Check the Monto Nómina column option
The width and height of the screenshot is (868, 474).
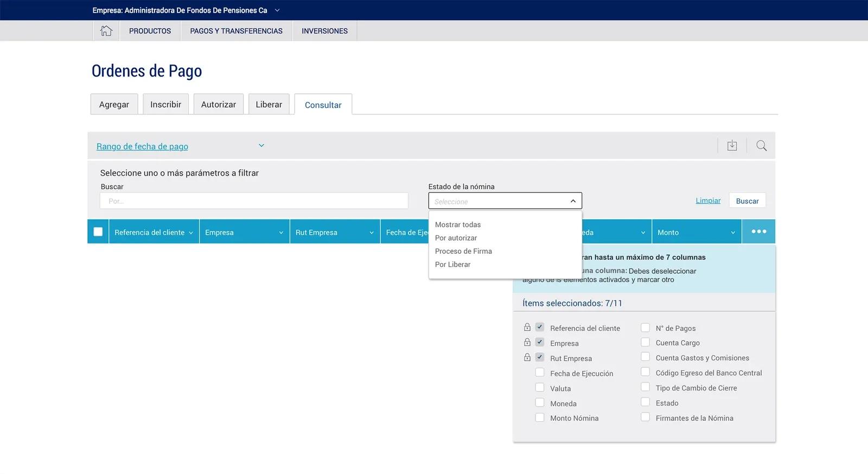tap(540, 418)
